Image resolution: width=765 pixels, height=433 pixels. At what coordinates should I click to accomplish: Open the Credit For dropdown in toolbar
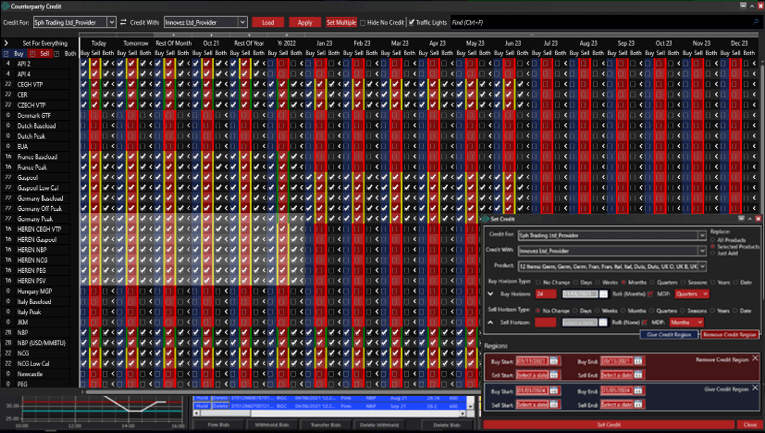pyautogui.click(x=111, y=22)
